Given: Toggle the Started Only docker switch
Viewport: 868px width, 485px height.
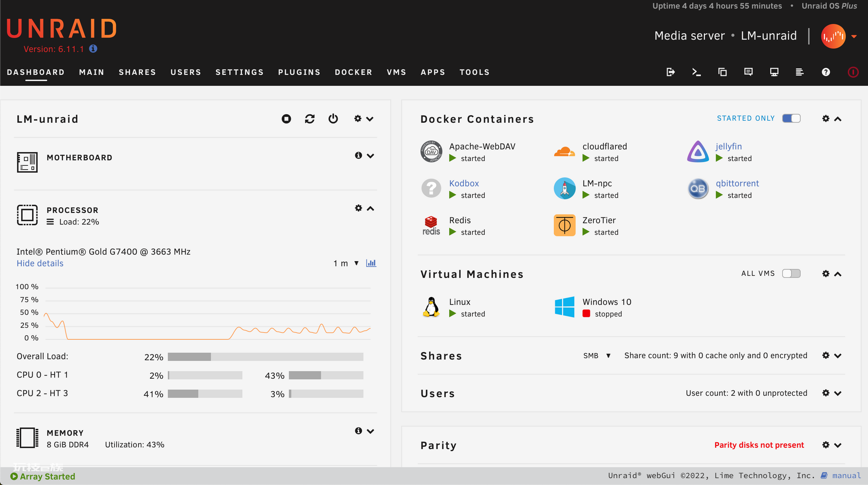Looking at the screenshot, I should point(791,118).
